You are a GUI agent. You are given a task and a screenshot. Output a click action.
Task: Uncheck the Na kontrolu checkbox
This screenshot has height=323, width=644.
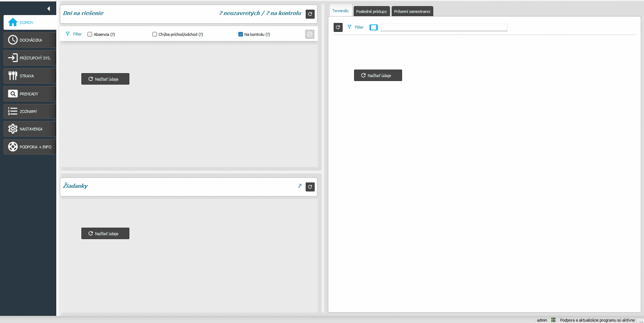pyautogui.click(x=240, y=34)
